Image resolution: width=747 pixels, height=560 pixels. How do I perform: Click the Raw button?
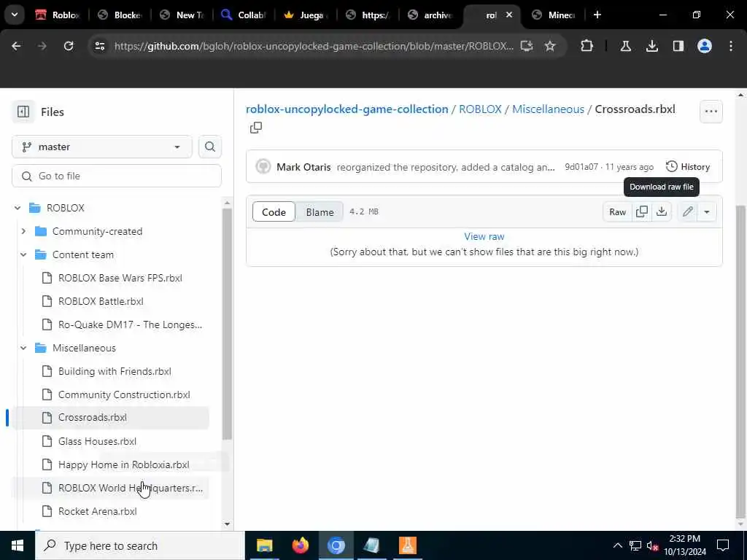[x=617, y=212]
